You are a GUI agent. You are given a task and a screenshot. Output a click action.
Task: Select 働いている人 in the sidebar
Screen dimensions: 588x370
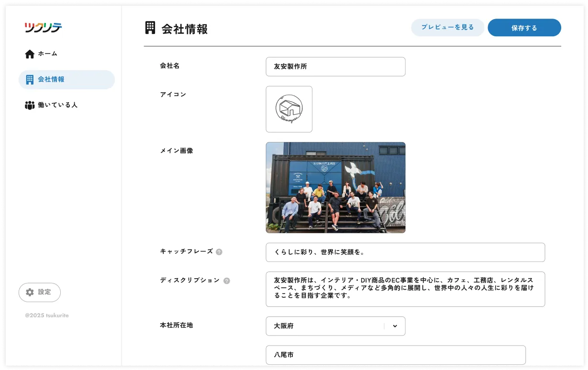tap(57, 105)
